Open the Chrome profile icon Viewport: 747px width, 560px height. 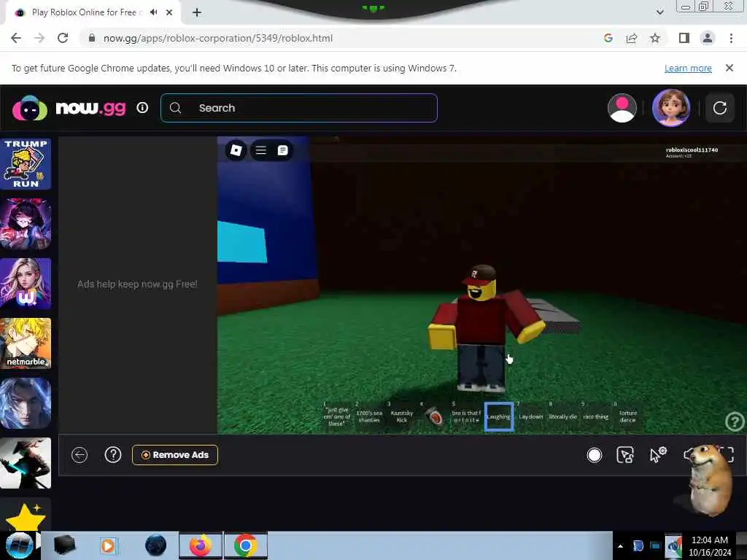(x=708, y=38)
